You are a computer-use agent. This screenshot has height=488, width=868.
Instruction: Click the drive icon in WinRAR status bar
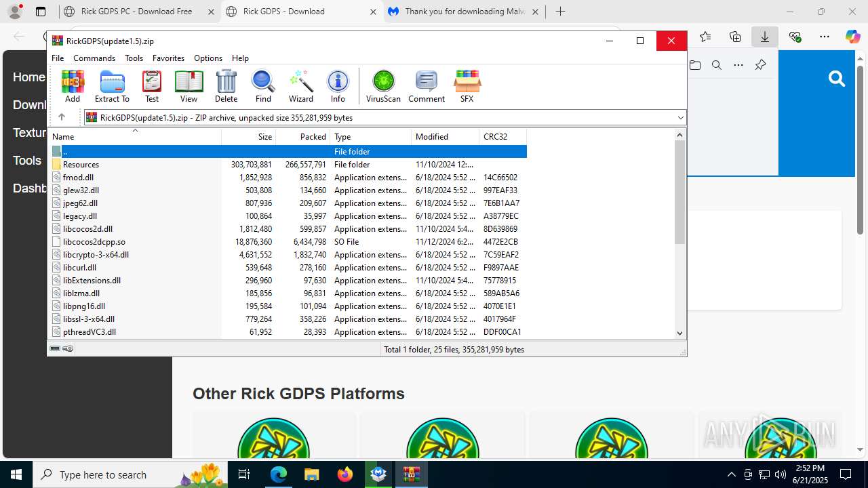(x=55, y=349)
